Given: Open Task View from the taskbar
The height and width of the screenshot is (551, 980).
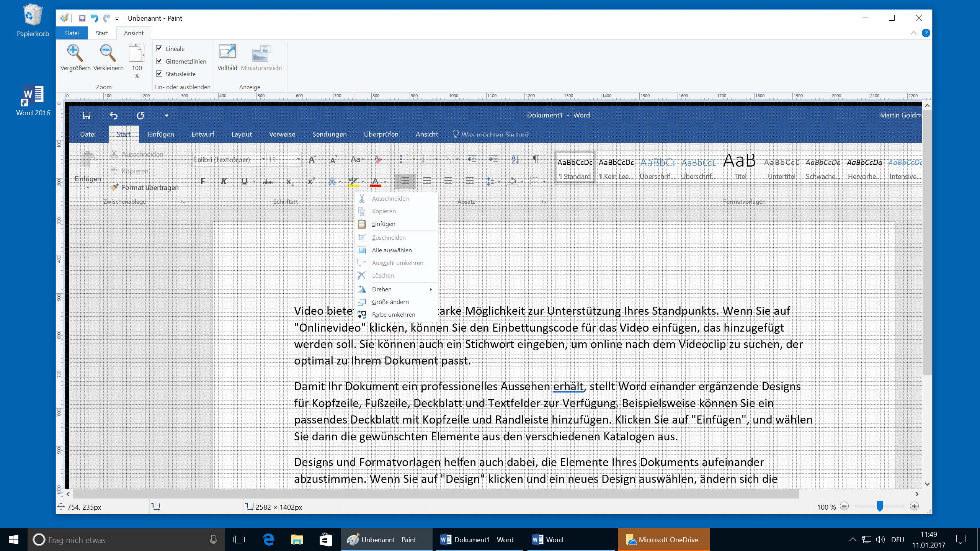Looking at the screenshot, I should pos(239,540).
